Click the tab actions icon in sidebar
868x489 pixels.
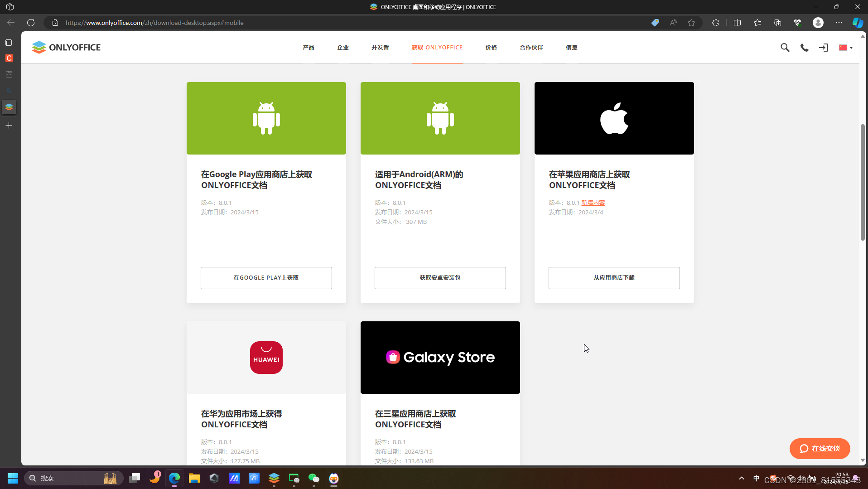click(x=9, y=43)
